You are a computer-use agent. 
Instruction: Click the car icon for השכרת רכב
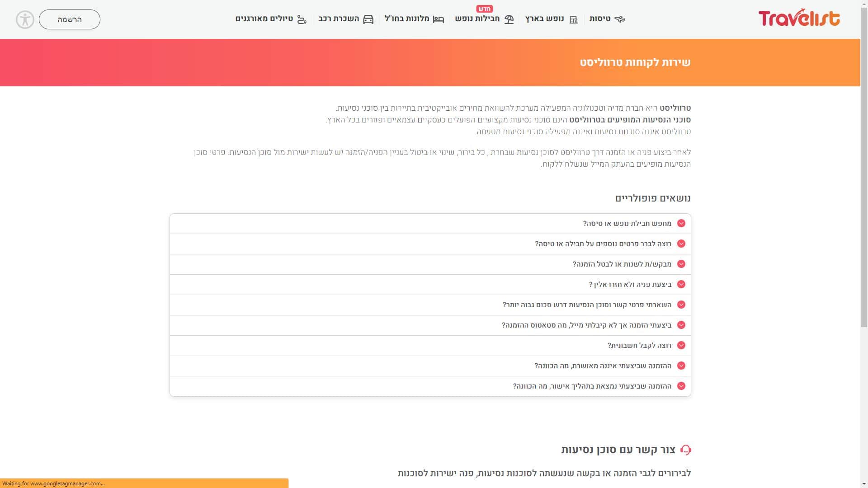pos(368,19)
